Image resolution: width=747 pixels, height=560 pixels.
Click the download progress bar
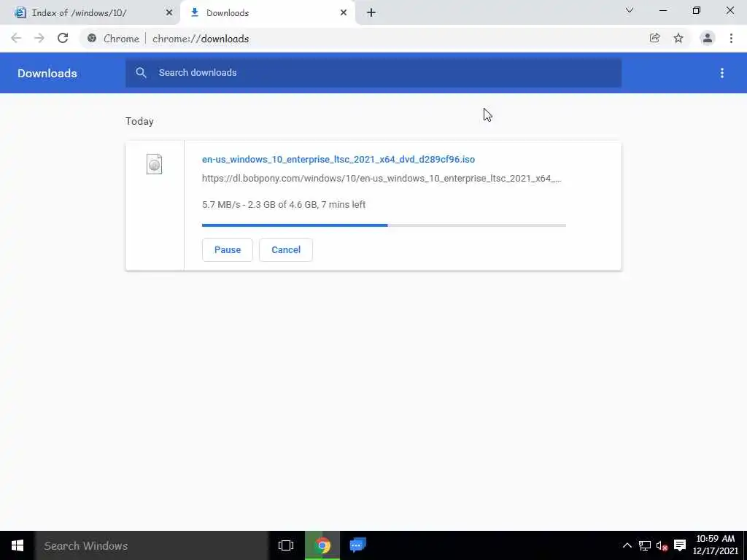click(384, 225)
